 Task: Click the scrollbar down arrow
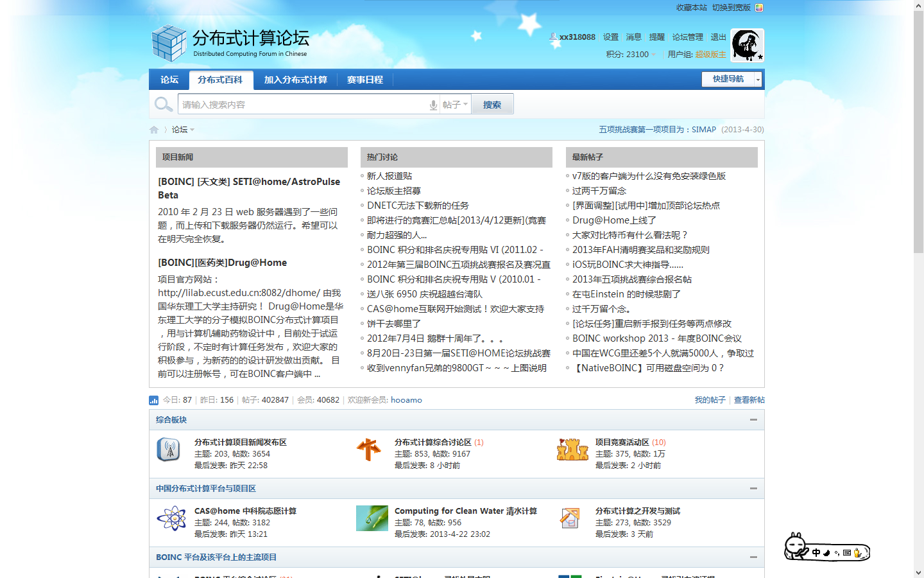click(x=919, y=572)
